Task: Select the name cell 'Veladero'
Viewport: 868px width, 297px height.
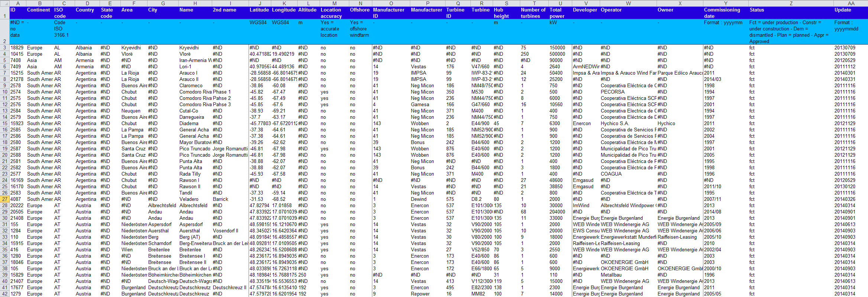Action: tap(195, 199)
